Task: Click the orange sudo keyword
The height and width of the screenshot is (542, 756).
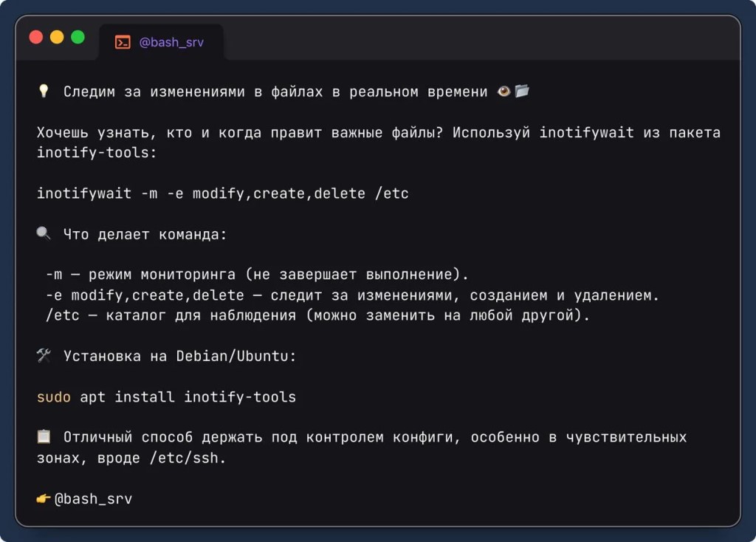Action: coord(53,397)
